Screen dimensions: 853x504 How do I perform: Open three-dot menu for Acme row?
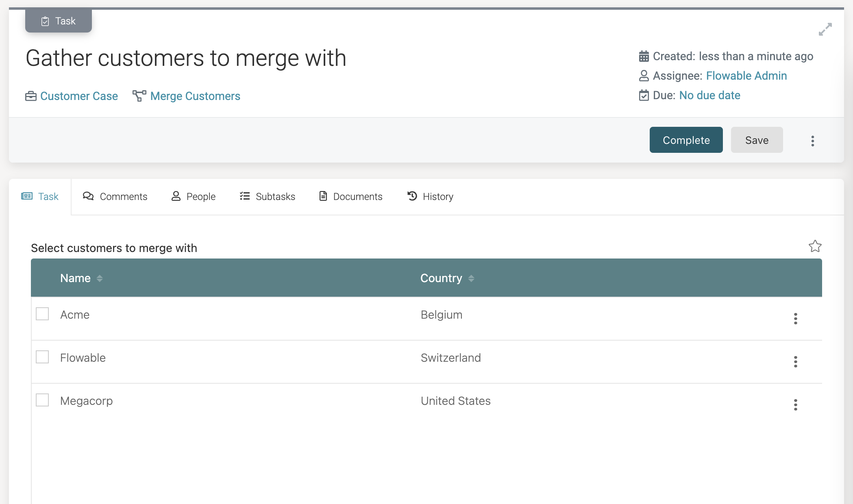(x=795, y=318)
